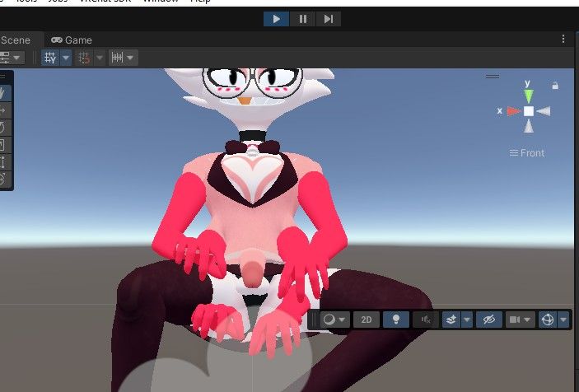The image size is (579, 392).
Task: Toggle scene effects layers icon
Action: tap(451, 320)
